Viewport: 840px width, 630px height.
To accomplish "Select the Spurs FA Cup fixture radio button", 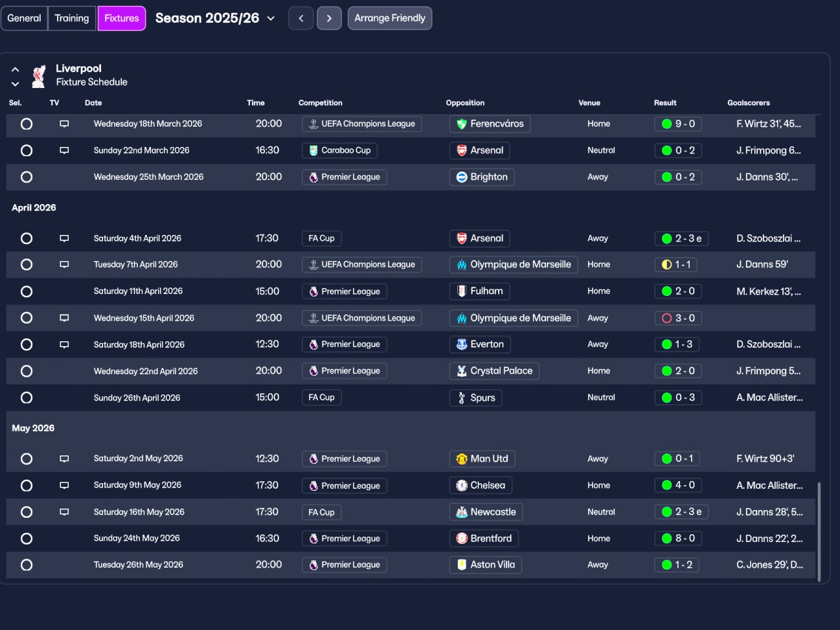I will pos(26,398).
